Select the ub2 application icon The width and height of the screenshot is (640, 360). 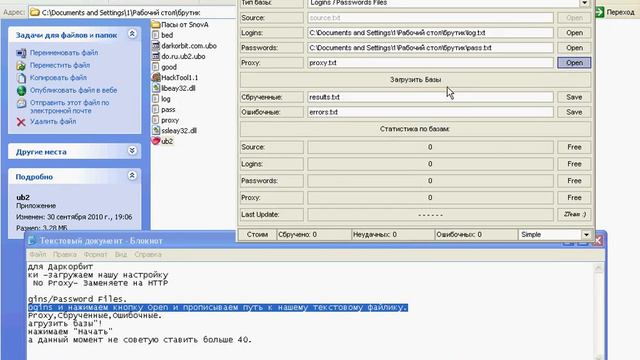pyautogui.click(x=156, y=141)
